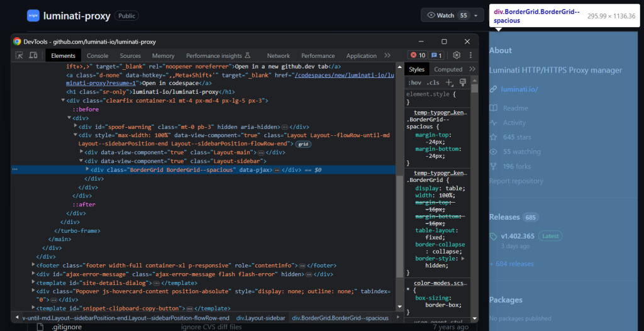The width and height of the screenshot is (644, 331).
Task: Open DevTools three-dot customize menu
Action: click(x=471, y=55)
